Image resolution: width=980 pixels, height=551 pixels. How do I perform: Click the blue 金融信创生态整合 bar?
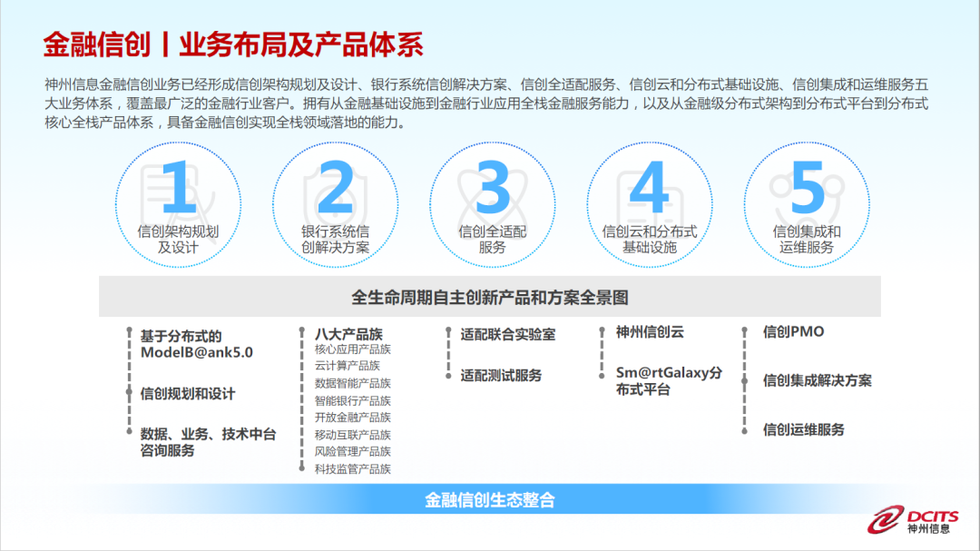[x=490, y=500]
